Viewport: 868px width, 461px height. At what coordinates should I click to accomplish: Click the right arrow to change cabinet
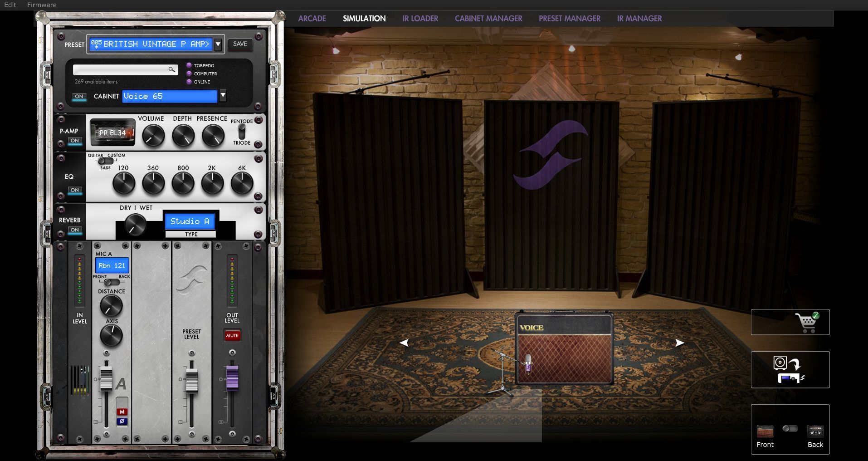point(679,343)
